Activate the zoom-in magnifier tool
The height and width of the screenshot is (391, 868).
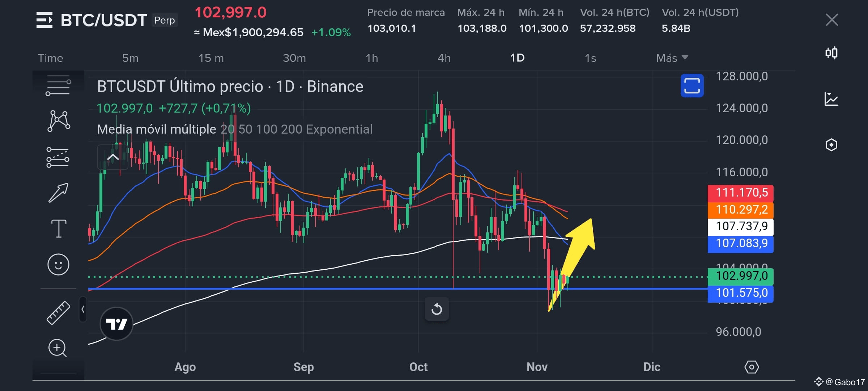point(58,348)
